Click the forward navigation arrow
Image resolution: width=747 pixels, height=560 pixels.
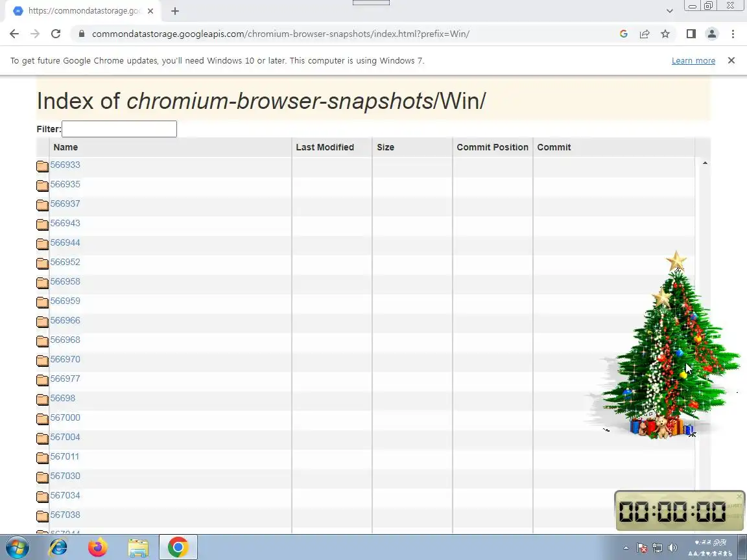click(x=35, y=34)
